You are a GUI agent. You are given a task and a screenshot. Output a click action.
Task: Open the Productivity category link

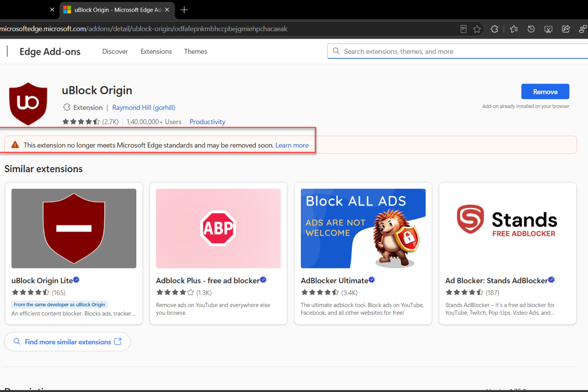207,122
